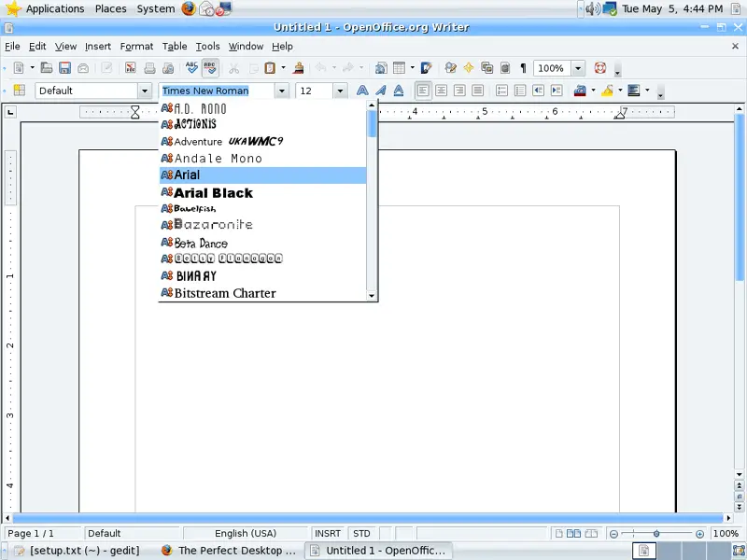Switch to gedit setup.txt taskbar window
The image size is (747, 560).
[x=78, y=551]
